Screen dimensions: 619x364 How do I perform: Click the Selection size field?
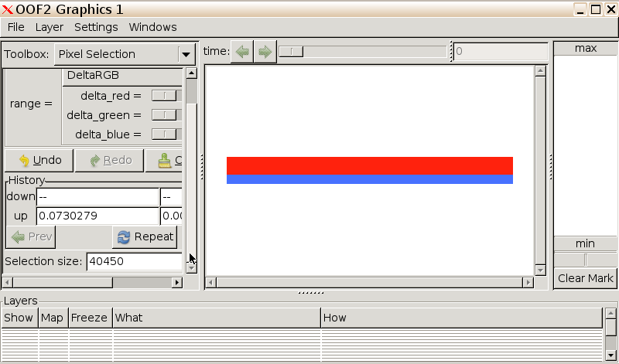point(134,261)
